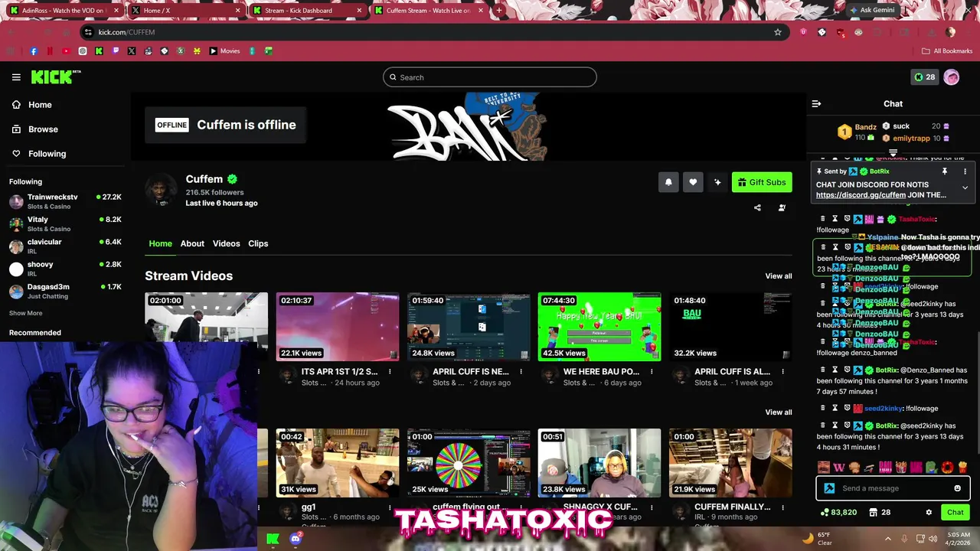Click the Send a message field
Viewport: 980px width, 551px height.
click(x=893, y=488)
